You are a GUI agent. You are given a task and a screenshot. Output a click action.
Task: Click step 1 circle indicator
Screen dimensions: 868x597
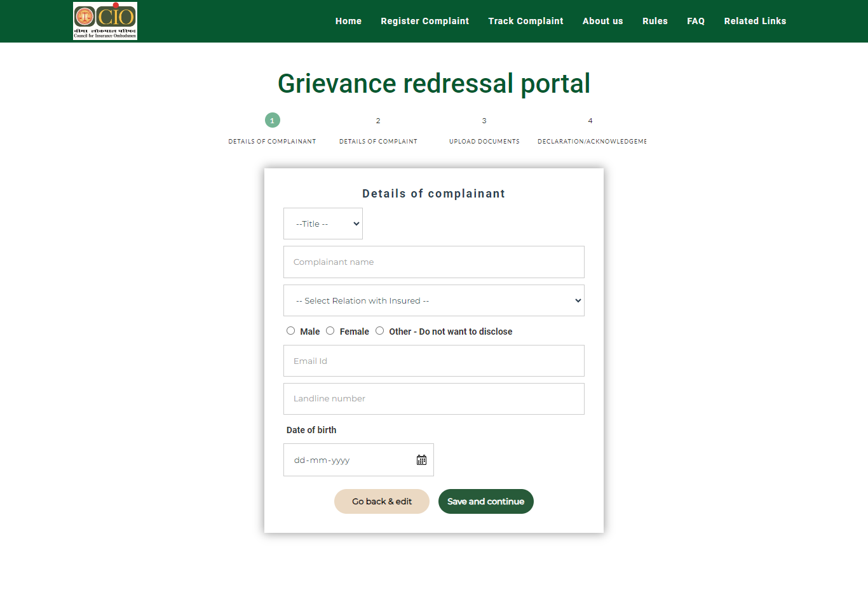pyautogui.click(x=272, y=121)
